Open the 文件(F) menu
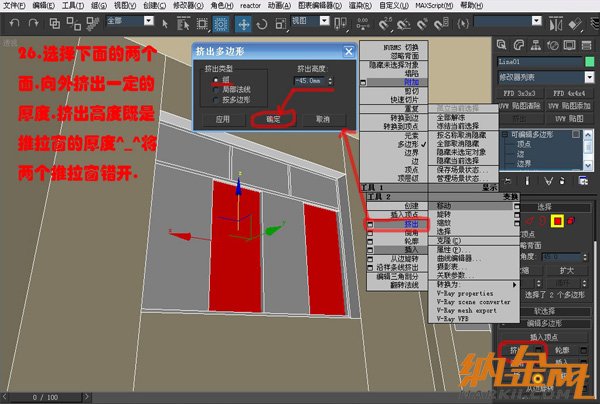 (14, 5)
